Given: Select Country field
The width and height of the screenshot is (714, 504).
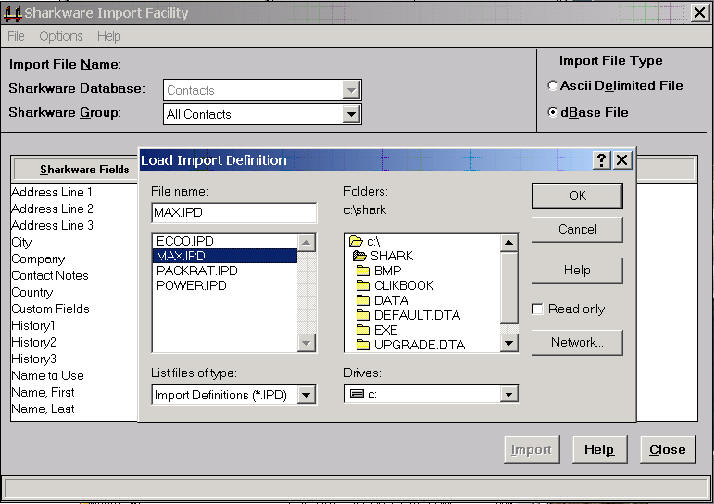Looking at the screenshot, I should [32, 292].
